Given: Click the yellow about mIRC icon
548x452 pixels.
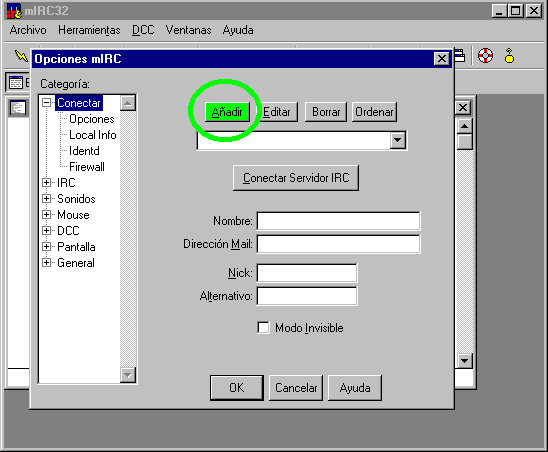Looking at the screenshot, I should tap(509, 56).
